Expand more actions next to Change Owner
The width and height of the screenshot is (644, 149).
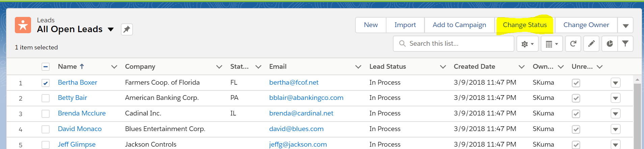(625, 25)
